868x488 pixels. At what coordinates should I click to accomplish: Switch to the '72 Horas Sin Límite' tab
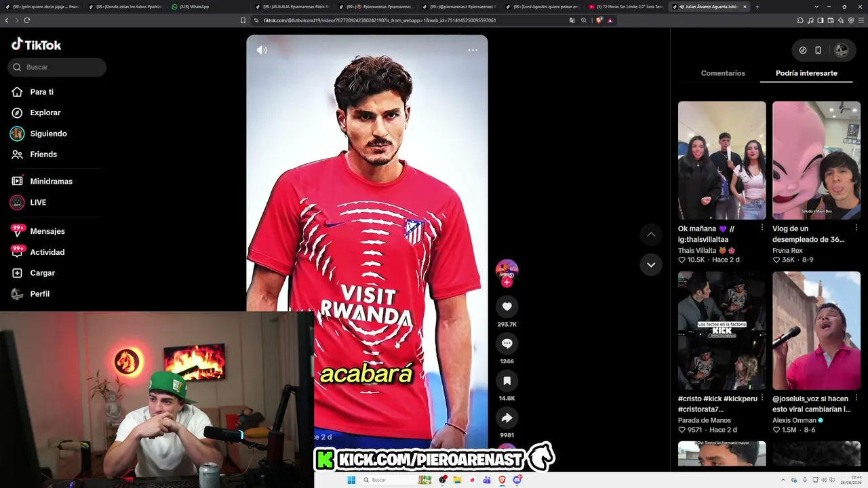click(x=627, y=7)
